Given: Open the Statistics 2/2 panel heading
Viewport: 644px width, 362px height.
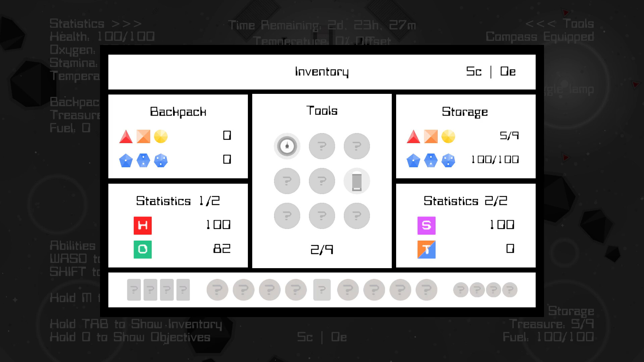Looking at the screenshot, I should (x=465, y=201).
